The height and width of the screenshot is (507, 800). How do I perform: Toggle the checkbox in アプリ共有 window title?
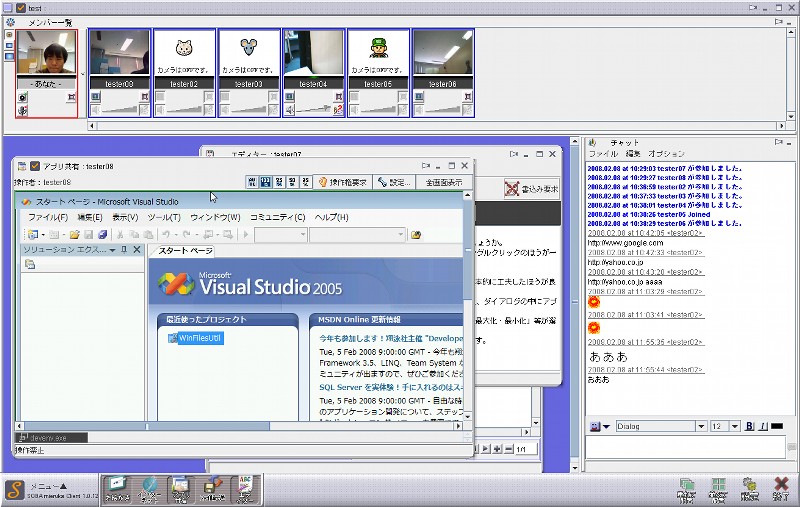coord(35,166)
